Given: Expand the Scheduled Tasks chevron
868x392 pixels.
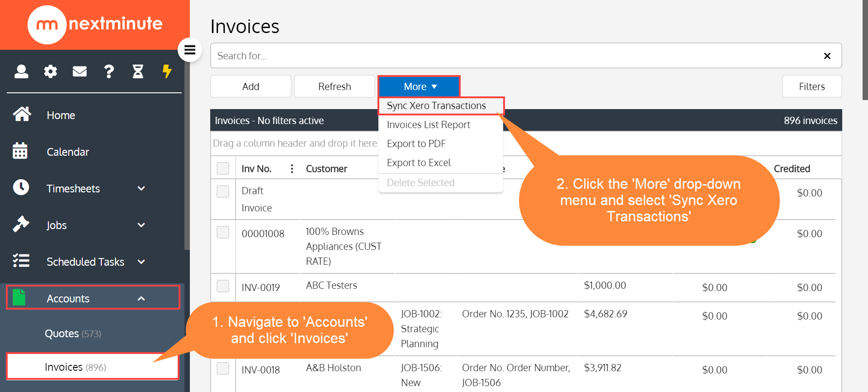Looking at the screenshot, I should click(x=141, y=262).
